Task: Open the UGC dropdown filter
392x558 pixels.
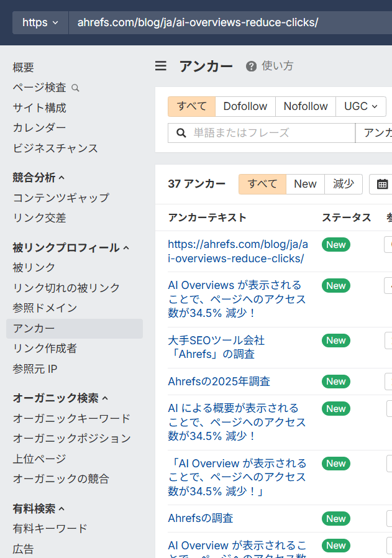Action: [360, 106]
